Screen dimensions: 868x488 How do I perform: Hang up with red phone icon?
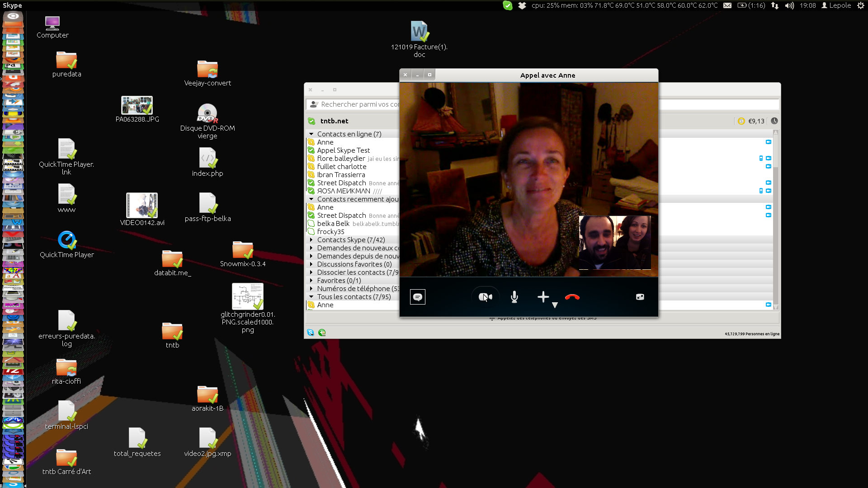click(x=572, y=297)
